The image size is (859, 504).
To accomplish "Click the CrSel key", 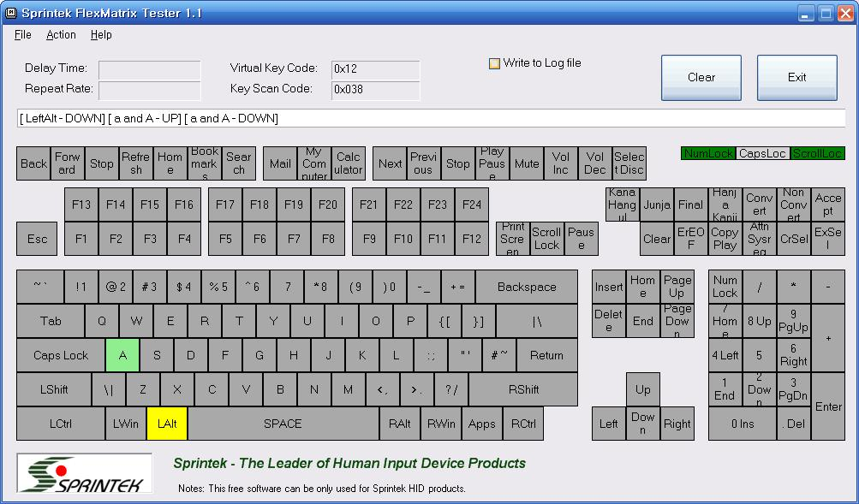I will (x=793, y=239).
